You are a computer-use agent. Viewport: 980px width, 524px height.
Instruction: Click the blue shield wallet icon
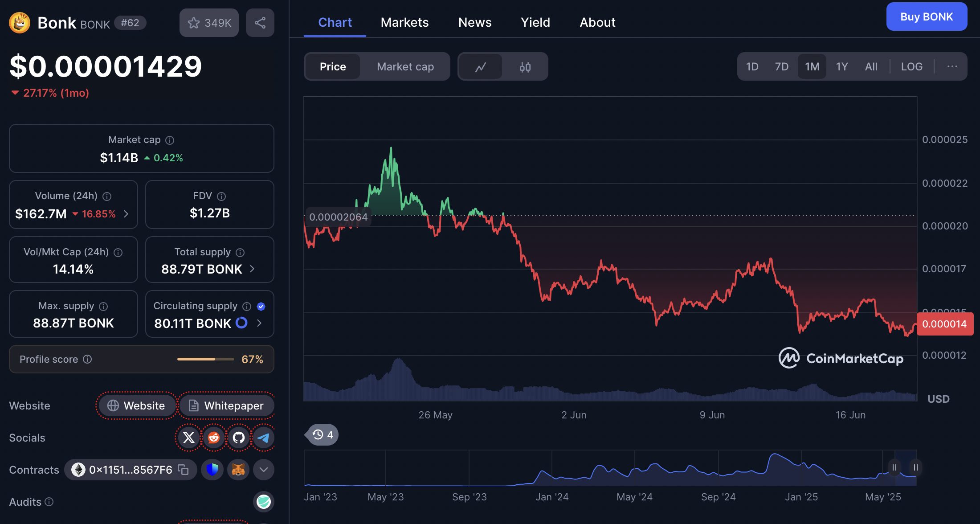tap(212, 470)
